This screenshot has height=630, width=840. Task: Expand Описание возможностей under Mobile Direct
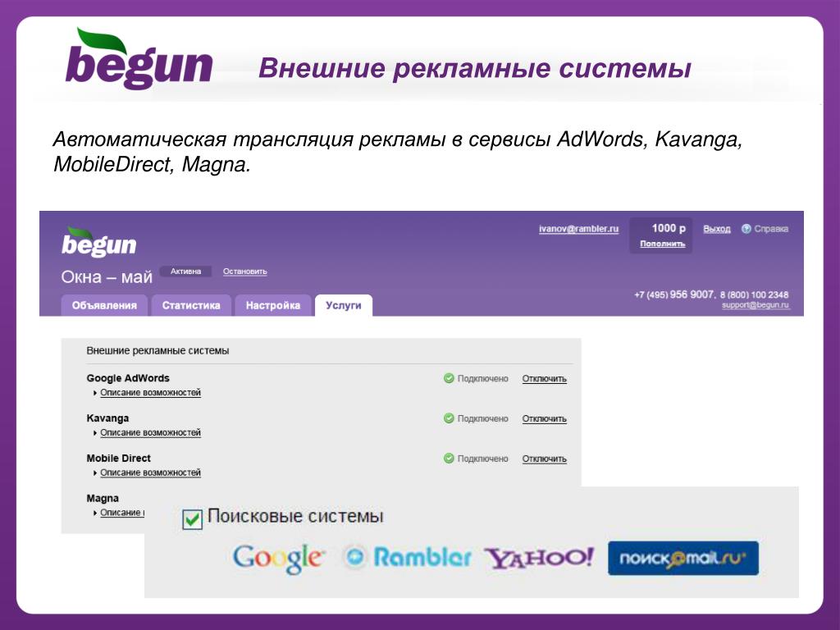coord(150,473)
